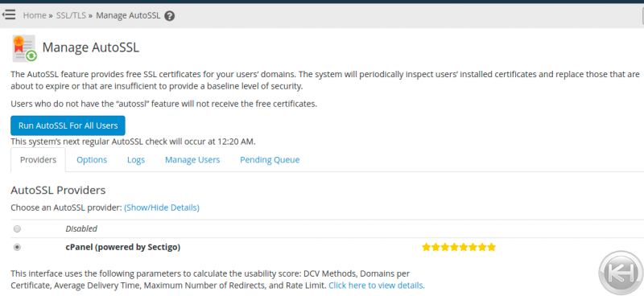This screenshot has height=296, width=644.
Task: Select the Disabled provider radio button
Action: (17, 228)
